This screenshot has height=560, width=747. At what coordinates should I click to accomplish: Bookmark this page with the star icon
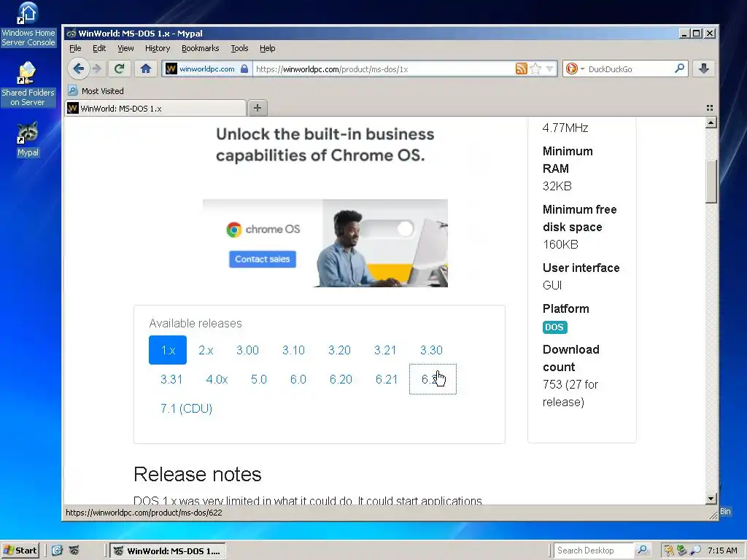[535, 69]
